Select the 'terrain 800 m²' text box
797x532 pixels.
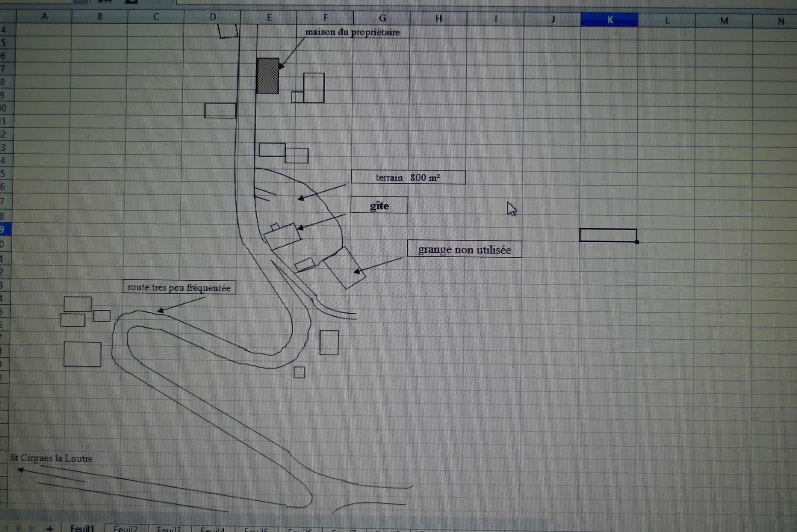click(408, 177)
